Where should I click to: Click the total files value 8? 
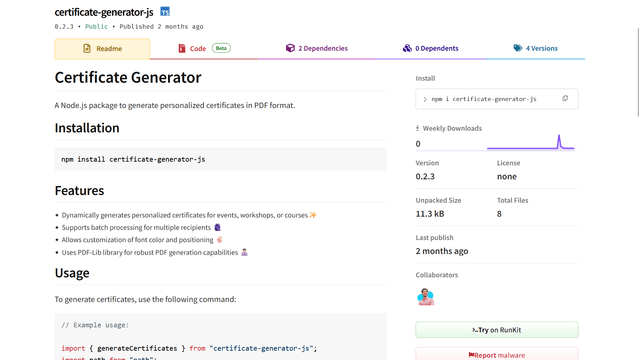click(499, 214)
